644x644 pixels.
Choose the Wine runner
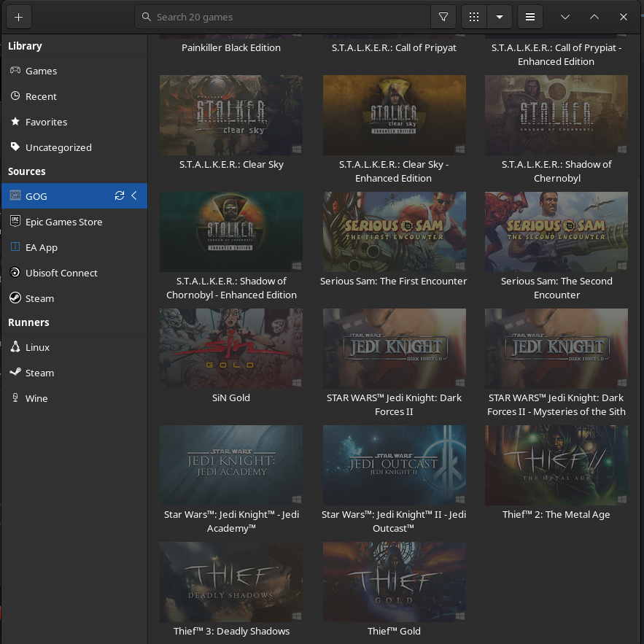coord(36,398)
